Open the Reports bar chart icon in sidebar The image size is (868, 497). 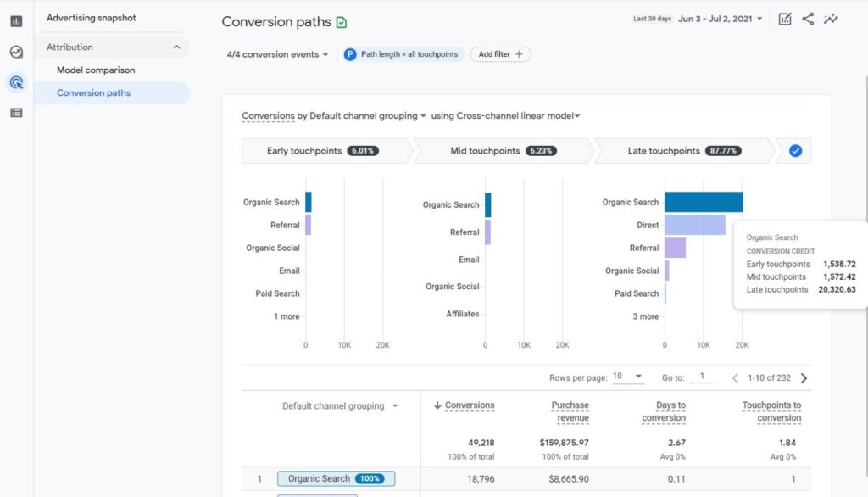[16, 21]
